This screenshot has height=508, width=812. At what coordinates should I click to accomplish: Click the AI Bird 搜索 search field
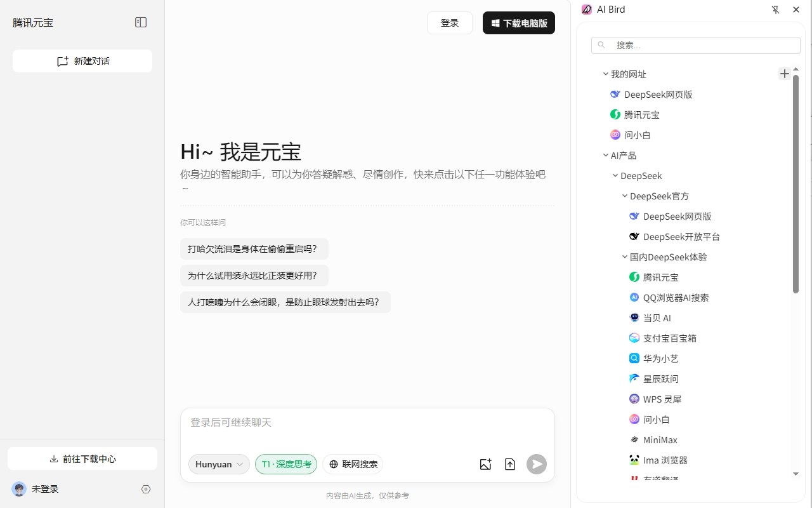point(696,45)
